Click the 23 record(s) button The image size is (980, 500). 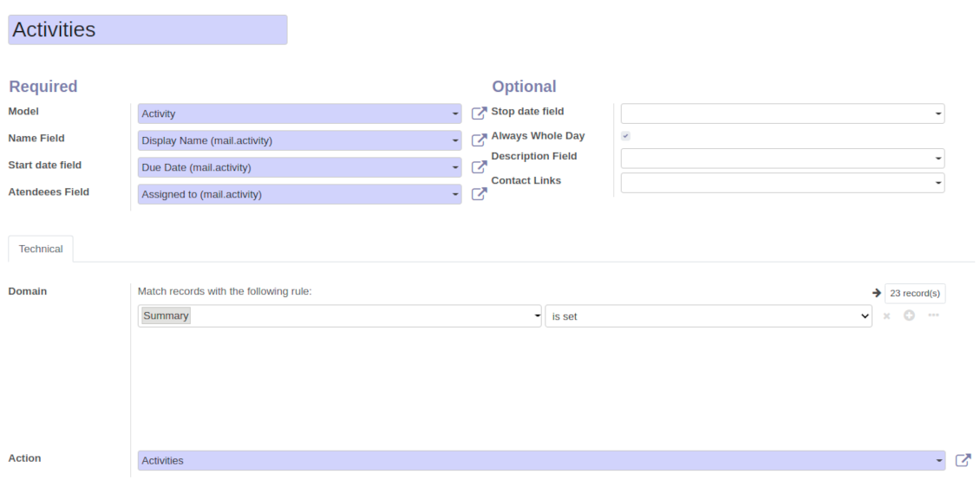pos(915,293)
